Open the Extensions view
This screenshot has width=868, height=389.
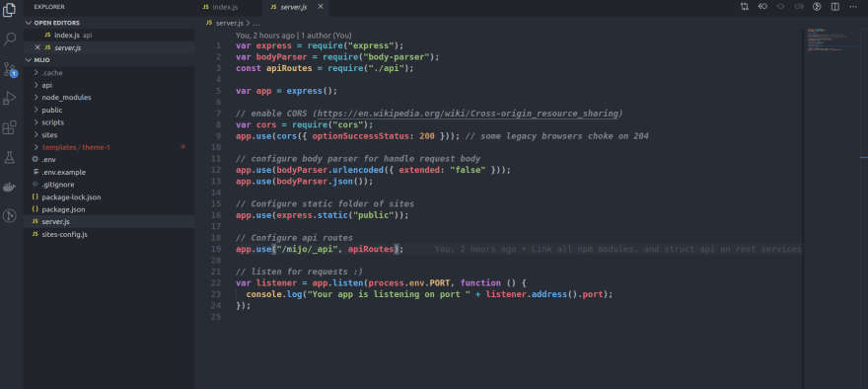(x=10, y=128)
